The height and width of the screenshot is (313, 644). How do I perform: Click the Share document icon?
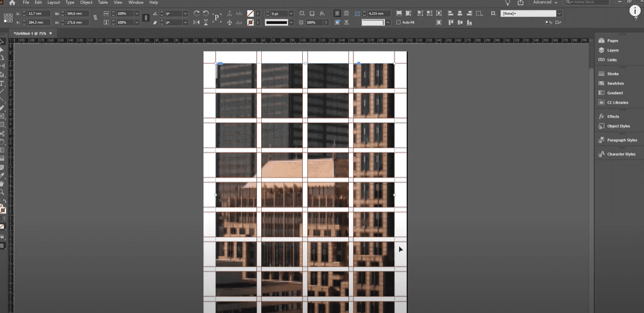tap(521, 2)
